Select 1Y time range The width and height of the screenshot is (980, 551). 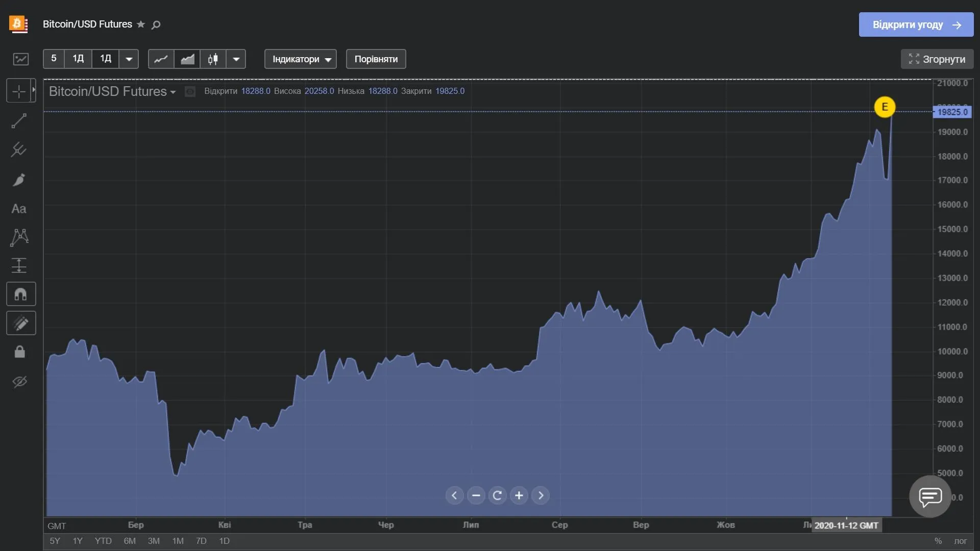tap(78, 541)
